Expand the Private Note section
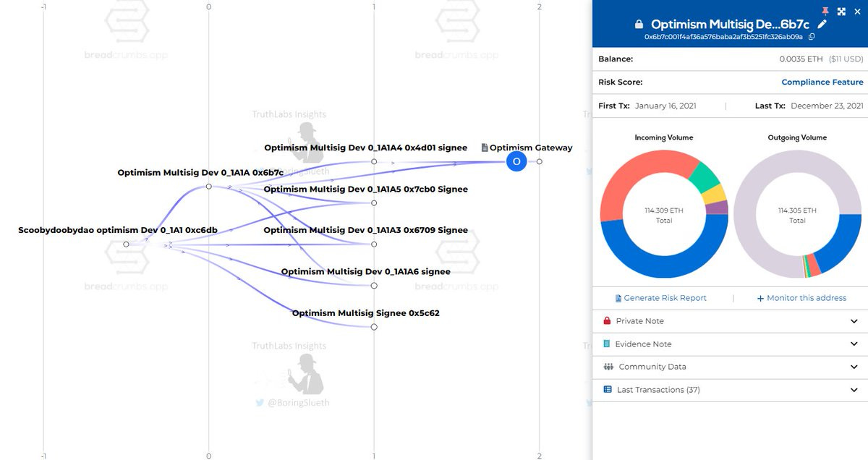868x460 pixels. (x=730, y=321)
